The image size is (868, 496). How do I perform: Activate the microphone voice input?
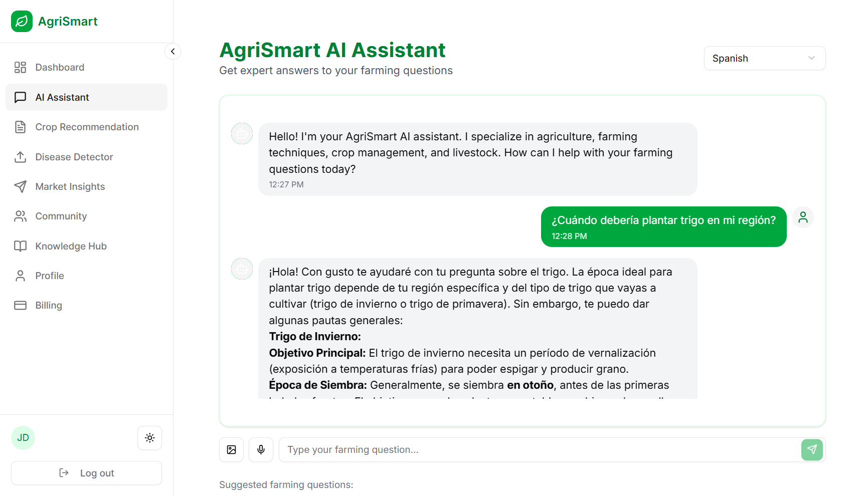[x=261, y=450]
